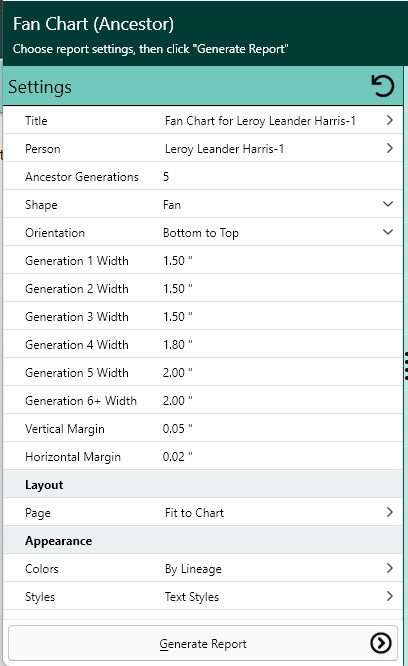Image resolution: width=408 pixels, height=666 pixels.
Task: Click the Generation 1 Width label
Action: [x=77, y=261]
